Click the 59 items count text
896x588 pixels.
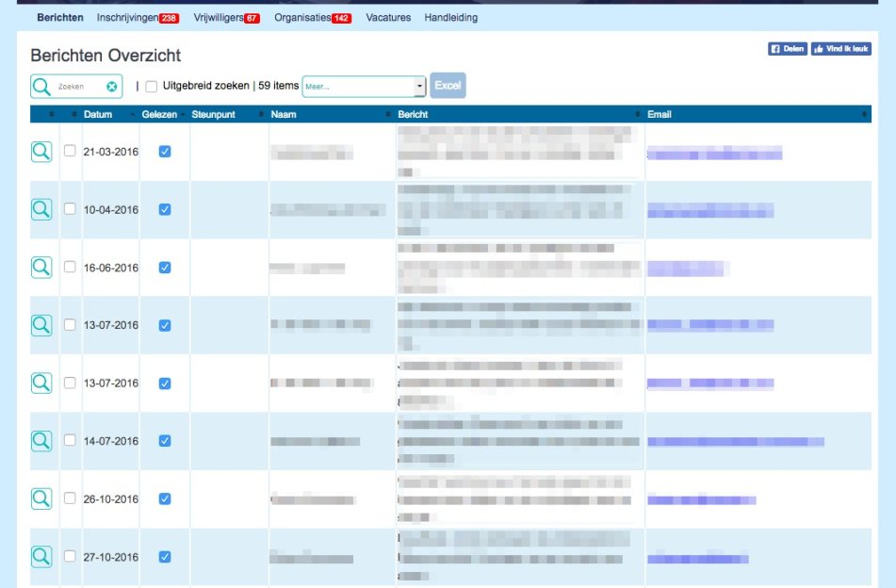pyautogui.click(x=278, y=86)
